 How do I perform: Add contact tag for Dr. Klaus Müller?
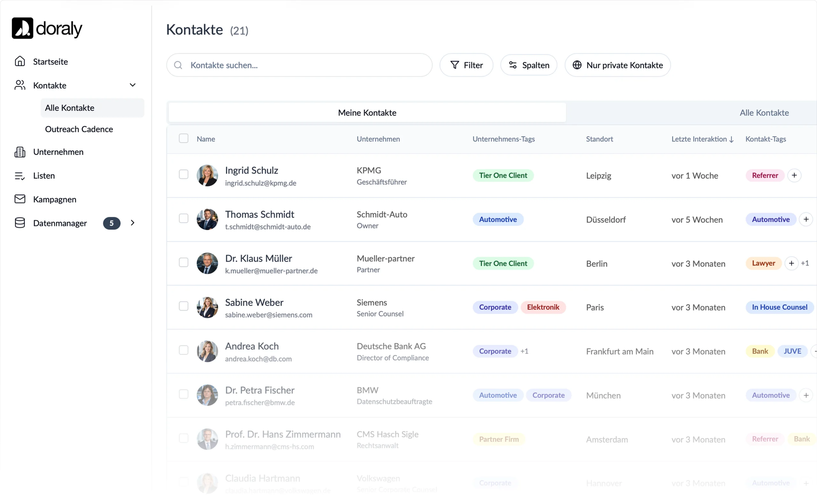(x=791, y=263)
